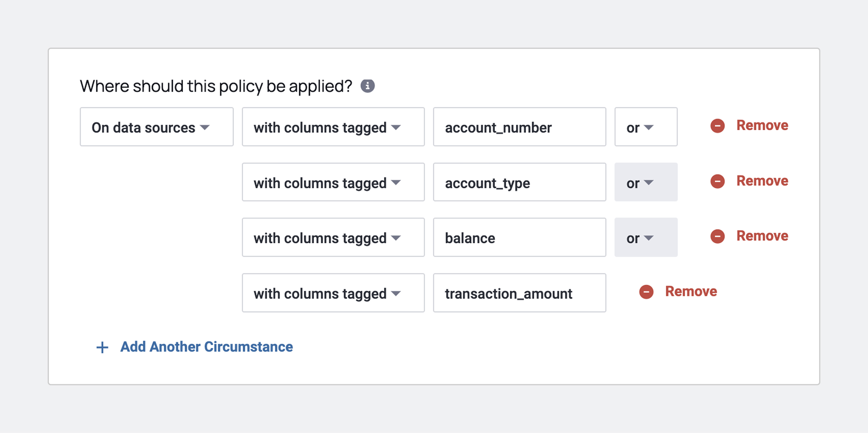The height and width of the screenshot is (433, 868).
Task: Expand 'with columns tagged' dropdown for transaction_amount
Action: [333, 293]
